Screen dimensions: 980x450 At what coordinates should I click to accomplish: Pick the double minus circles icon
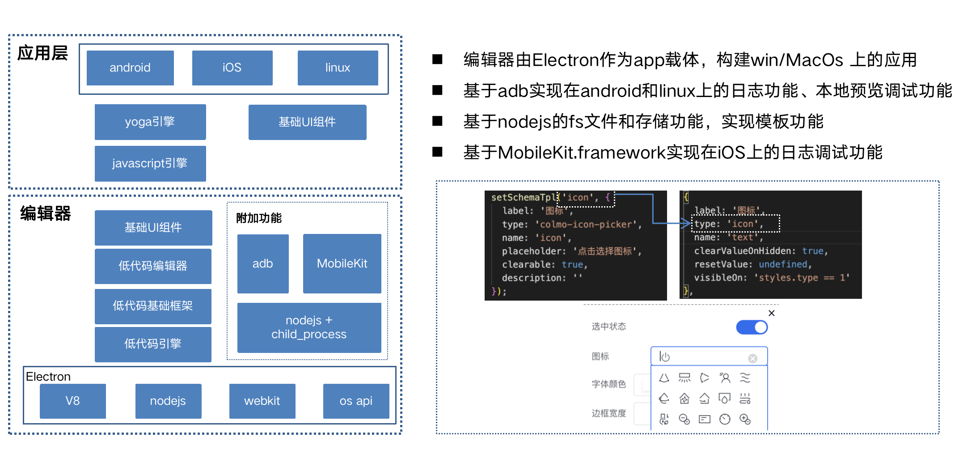coord(684,419)
